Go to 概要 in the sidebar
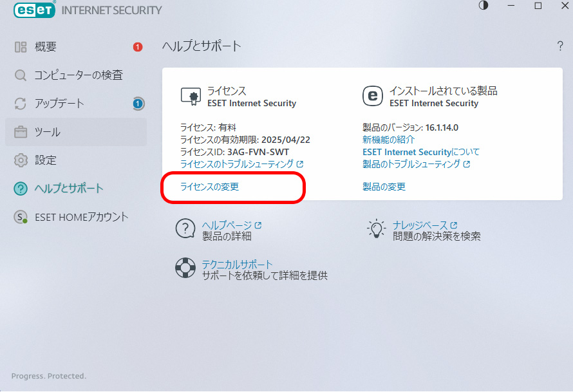 click(76, 47)
